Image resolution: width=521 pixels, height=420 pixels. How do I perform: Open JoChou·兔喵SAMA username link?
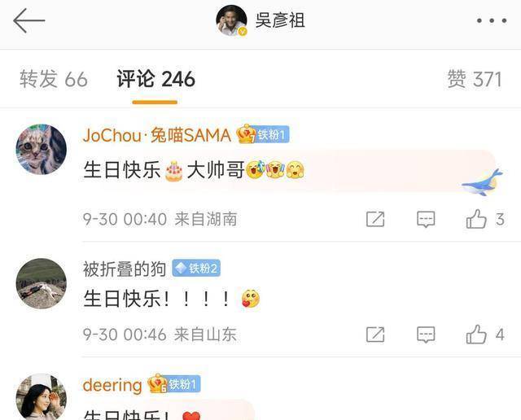pyautogui.click(x=157, y=135)
